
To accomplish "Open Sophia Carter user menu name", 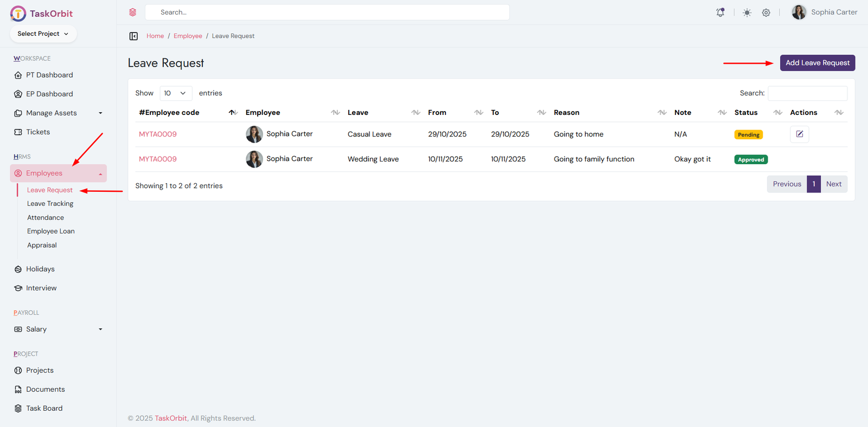I will [834, 12].
